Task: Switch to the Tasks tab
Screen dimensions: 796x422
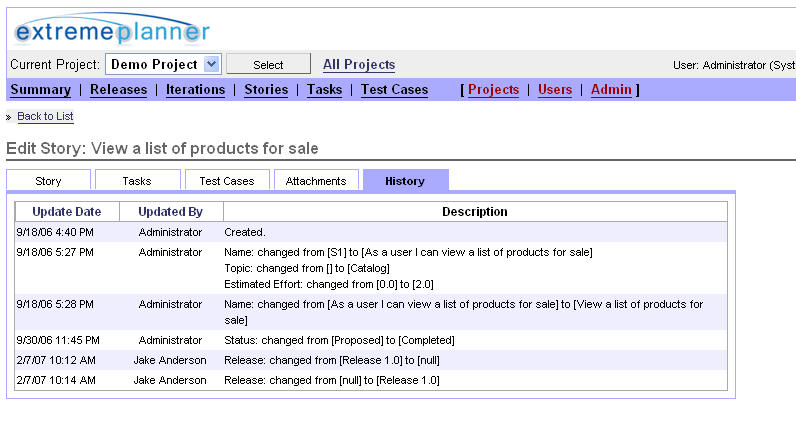Action: pos(137,181)
